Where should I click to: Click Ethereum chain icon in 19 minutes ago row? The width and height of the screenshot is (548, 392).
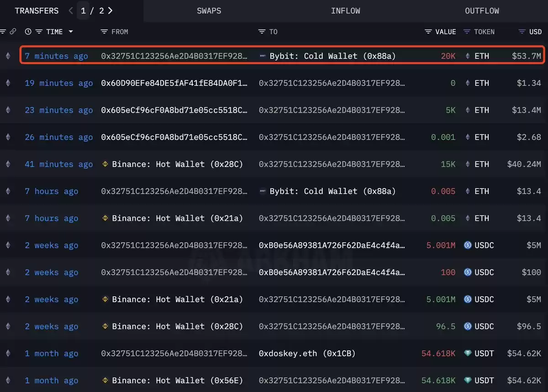pos(8,83)
